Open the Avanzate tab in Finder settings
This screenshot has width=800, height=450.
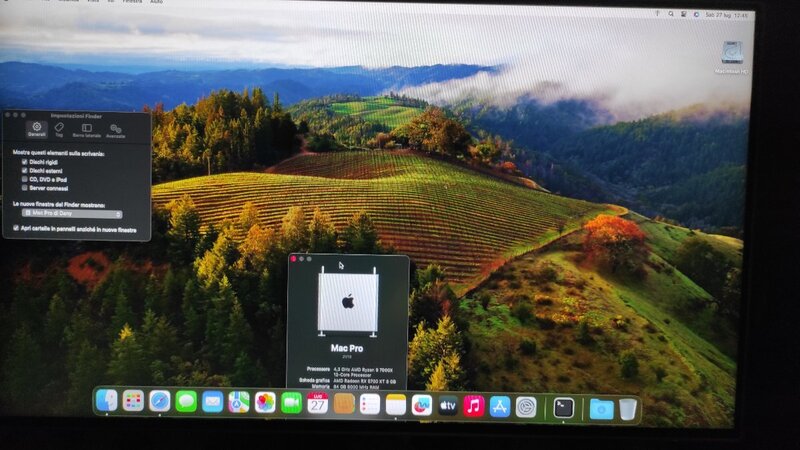click(x=116, y=131)
